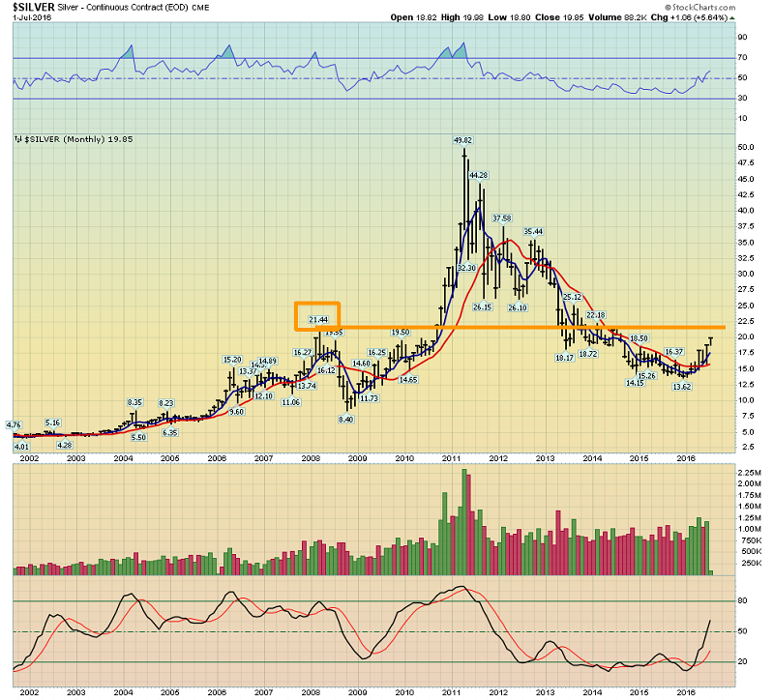Screen dimensions: 774x700
Task: Click the 18.72 low price label
Action: (x=588, y=354)
